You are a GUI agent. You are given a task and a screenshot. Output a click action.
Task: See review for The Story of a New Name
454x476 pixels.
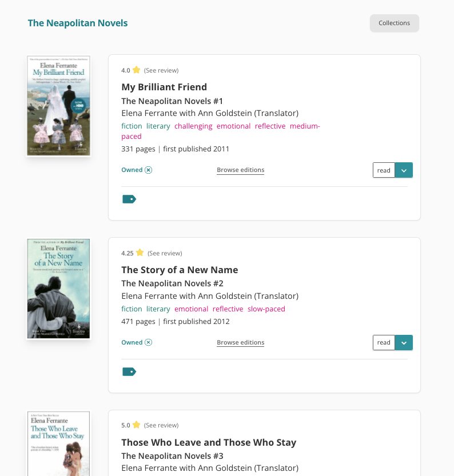[165, 253]
